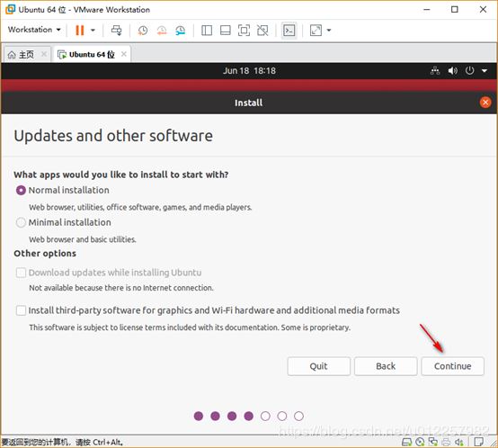Click the CD/DVD drive status icon
The height and width of the screenshot is (448, 498).
tap(420, 442)
